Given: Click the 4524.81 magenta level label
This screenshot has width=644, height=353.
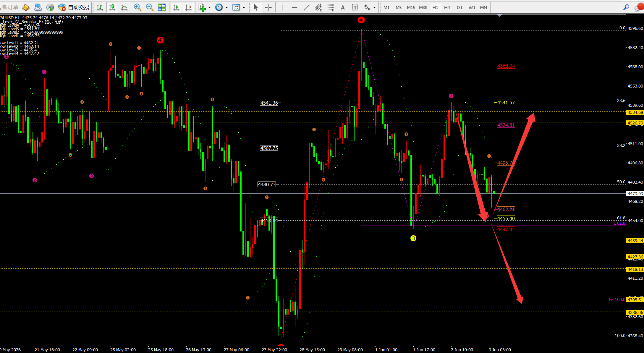Looking at the screenshot, I should click(506, 125).
